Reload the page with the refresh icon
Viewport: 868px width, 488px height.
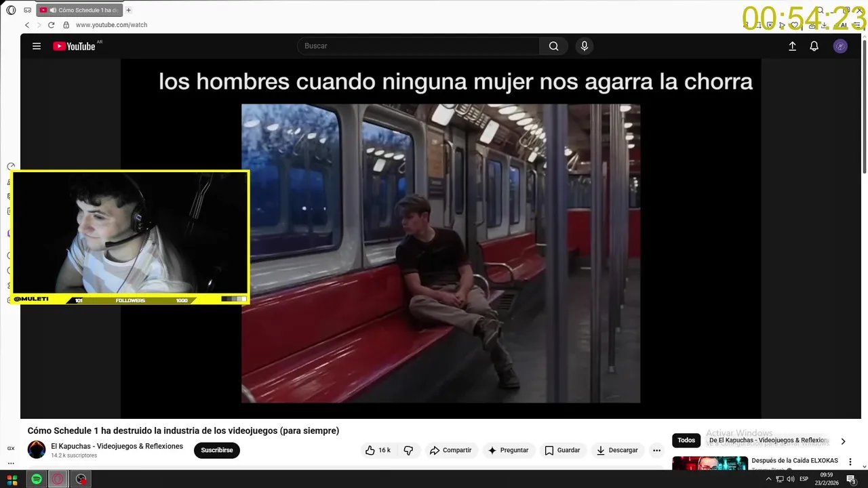point(51,25)
